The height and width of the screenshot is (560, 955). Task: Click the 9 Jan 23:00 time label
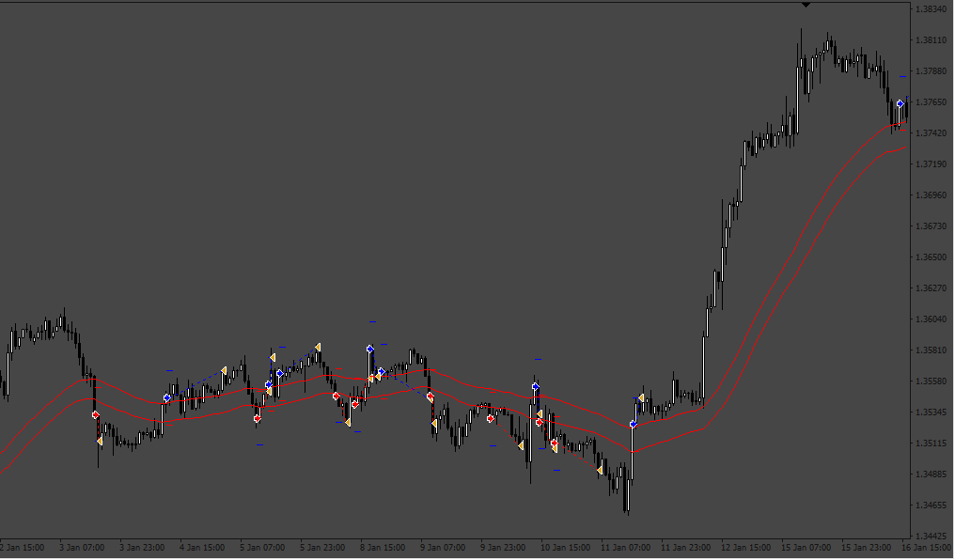click(x=503, y=548)
